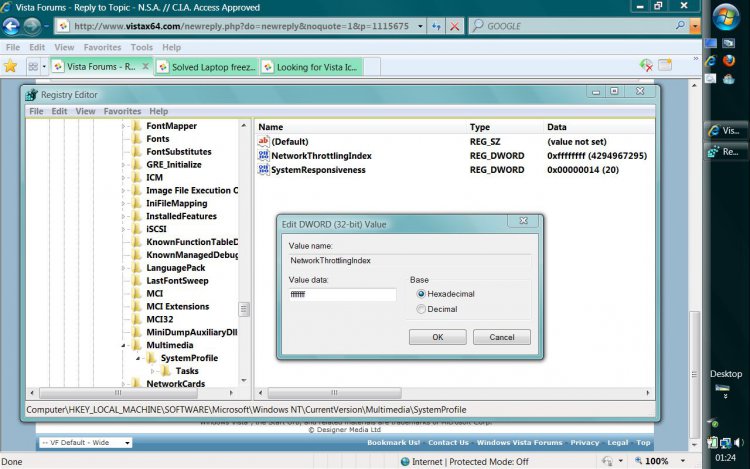The image size is (750, 469).
Task: Click Cancel in the Edit DWORD dialog
Action: coord(502,337)
